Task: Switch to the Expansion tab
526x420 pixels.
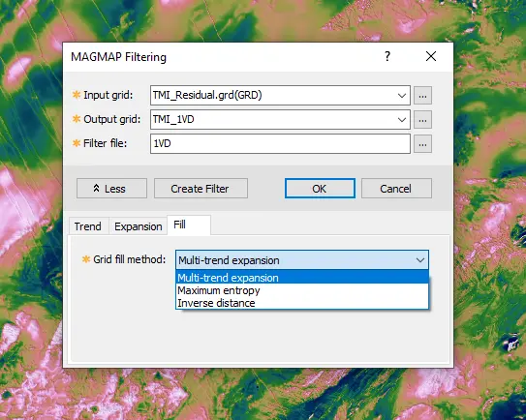Action: (138, 226)
